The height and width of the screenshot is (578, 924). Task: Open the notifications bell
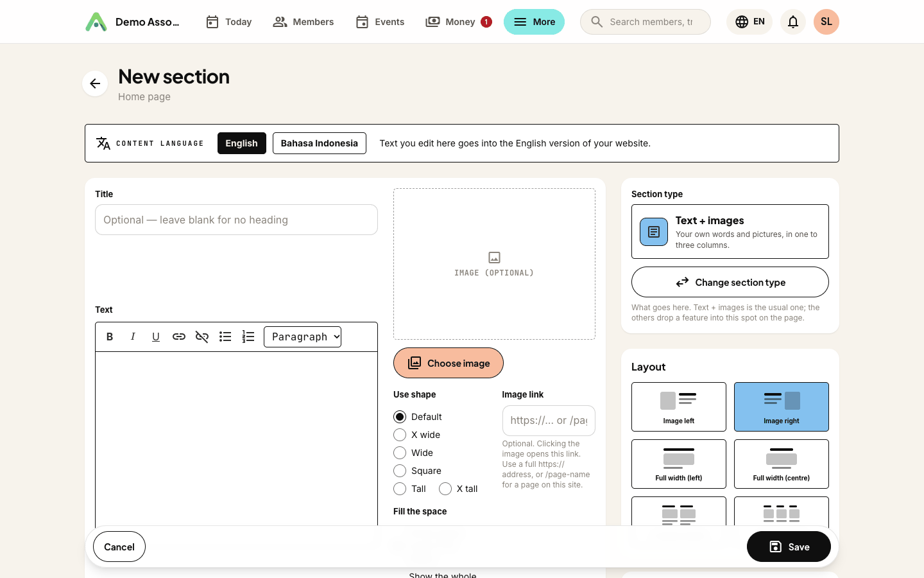click(x=793, y=22)
